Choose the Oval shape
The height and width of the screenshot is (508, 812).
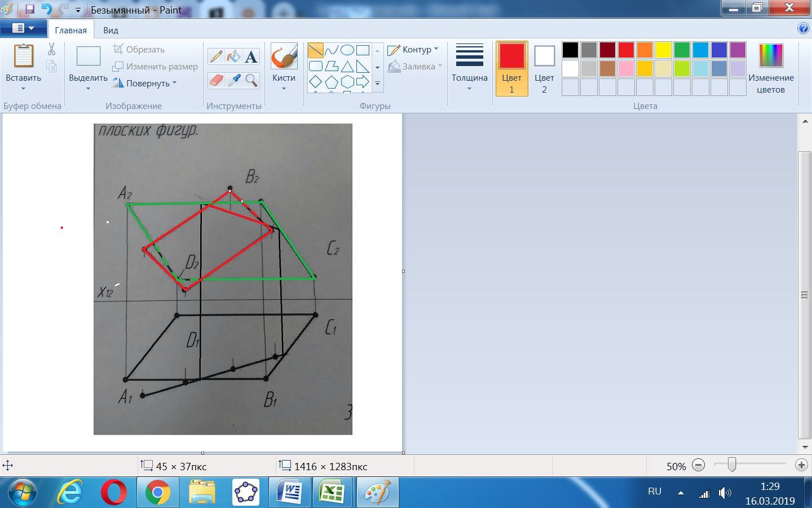click(x=347, y=50)
